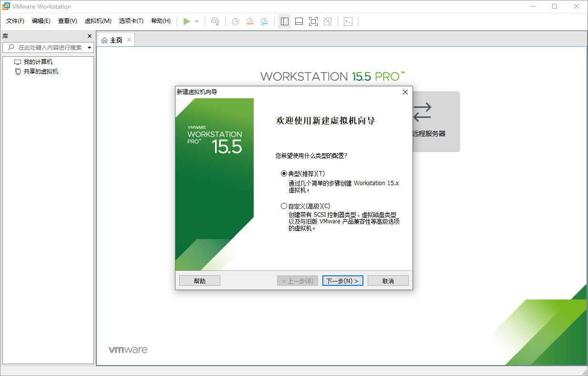The width and height of the screenshot is (588, 376).
Task: Switch to Unity mode
Action: pos(327,21)
